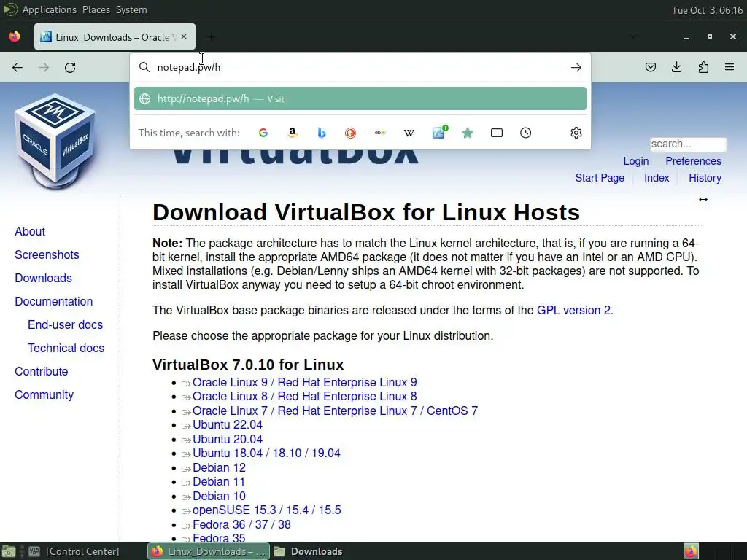The height and width of the screenshot is (560, 747).
Task: Click the Firefox icon at bottom-right panel
Action: pos(691,551)
